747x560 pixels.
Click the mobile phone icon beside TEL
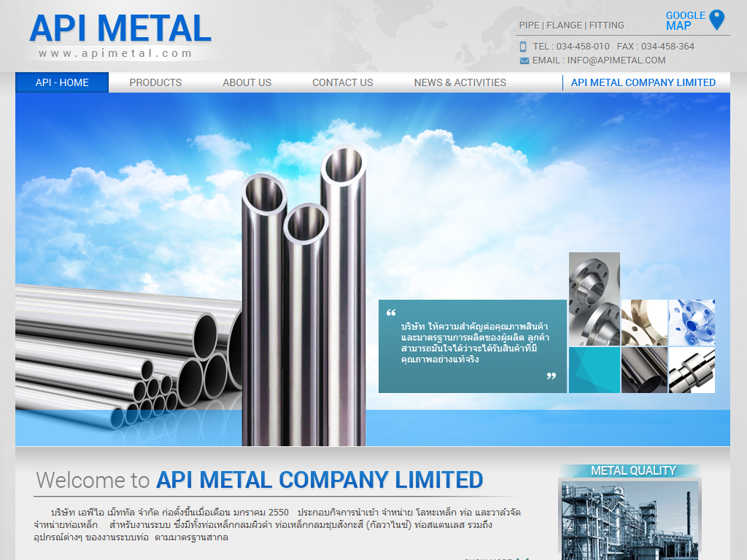[x=523, y=47]
